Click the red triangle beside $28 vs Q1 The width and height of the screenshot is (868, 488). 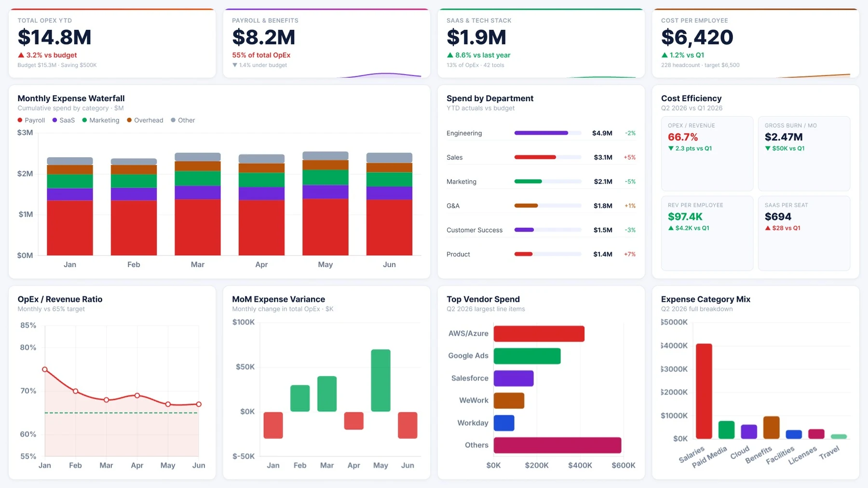tap(768, 228)
